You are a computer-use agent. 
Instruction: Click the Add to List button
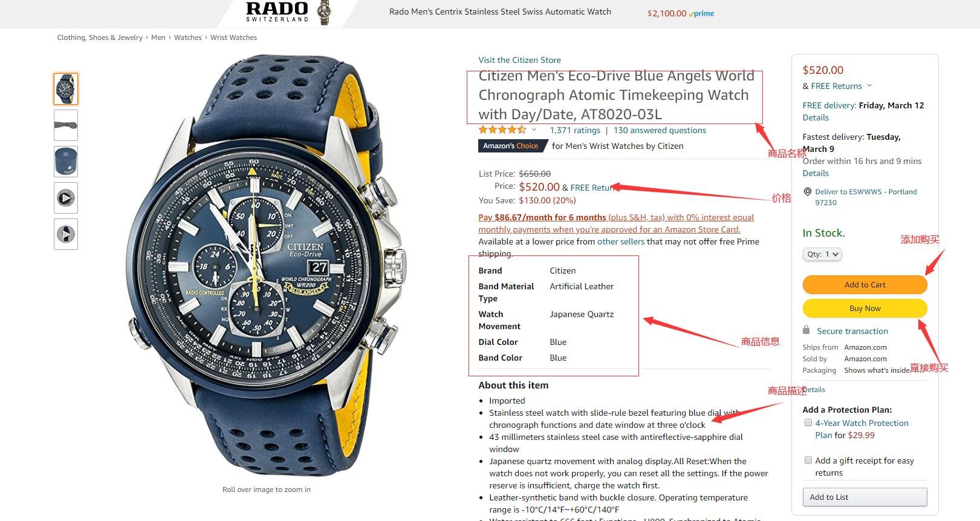coord(865,497)
